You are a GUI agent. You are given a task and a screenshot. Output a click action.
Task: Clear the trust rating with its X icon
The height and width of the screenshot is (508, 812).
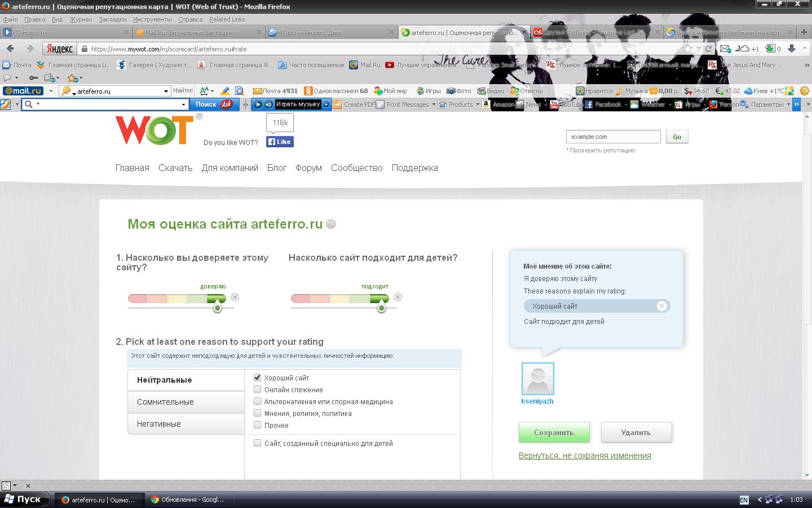point(235,297)
